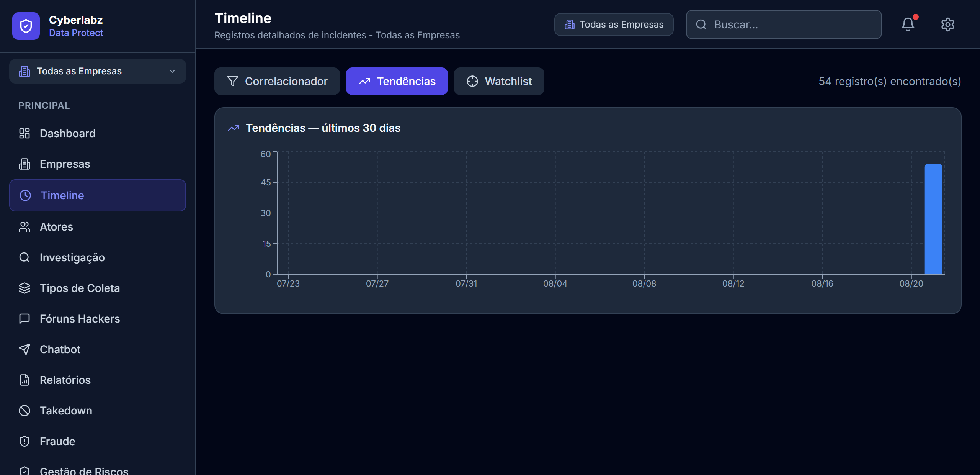Open the notifications bell icon
The height and width of the screenshot is (475, 980).
[x=908, y=25]
